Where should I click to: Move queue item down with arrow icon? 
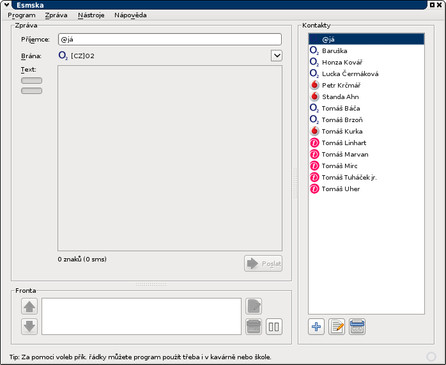pos(29,326)
